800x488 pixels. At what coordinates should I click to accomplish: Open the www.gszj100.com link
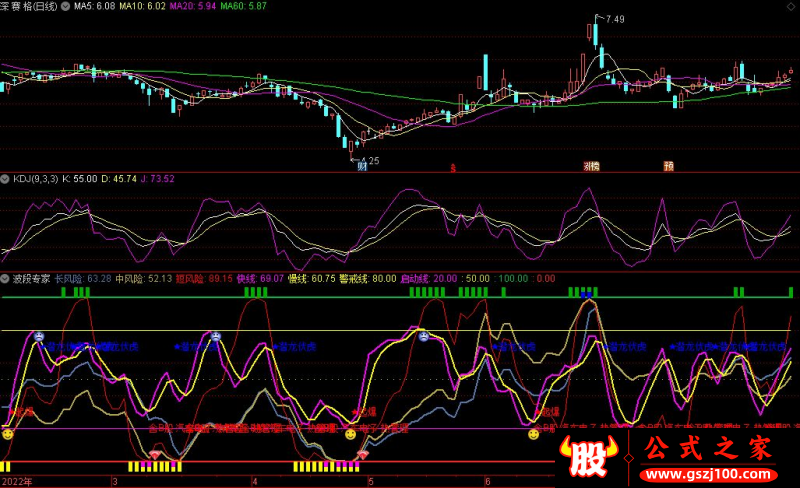click(x=708, y=475)
